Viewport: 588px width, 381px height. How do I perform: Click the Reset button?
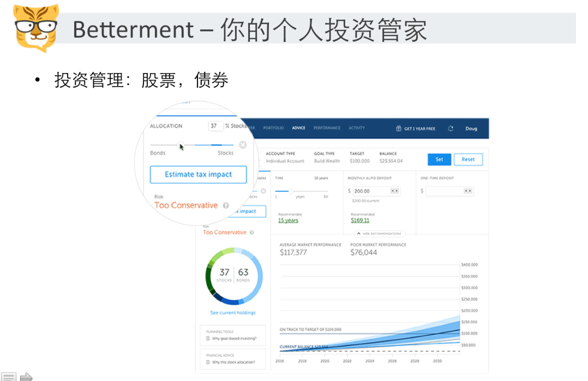468,159
